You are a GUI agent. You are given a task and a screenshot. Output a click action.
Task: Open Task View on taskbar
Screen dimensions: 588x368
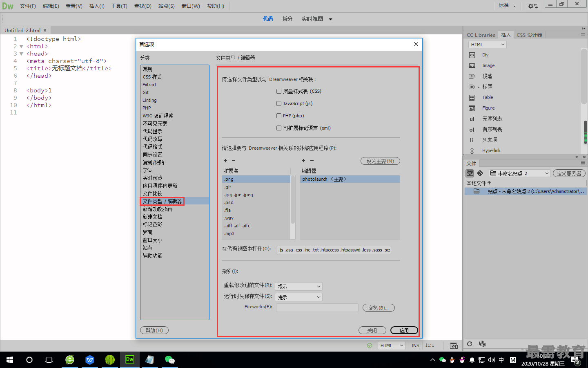[49, 360]
